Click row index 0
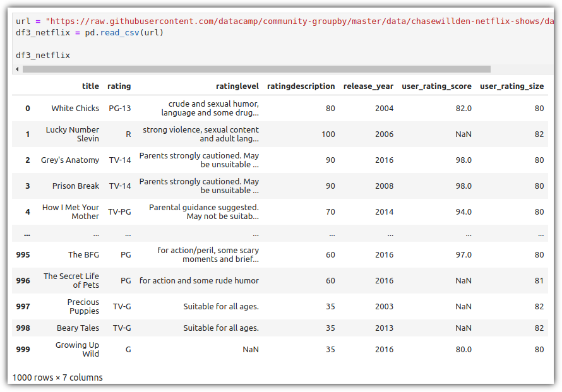 (x=28, y=108)
